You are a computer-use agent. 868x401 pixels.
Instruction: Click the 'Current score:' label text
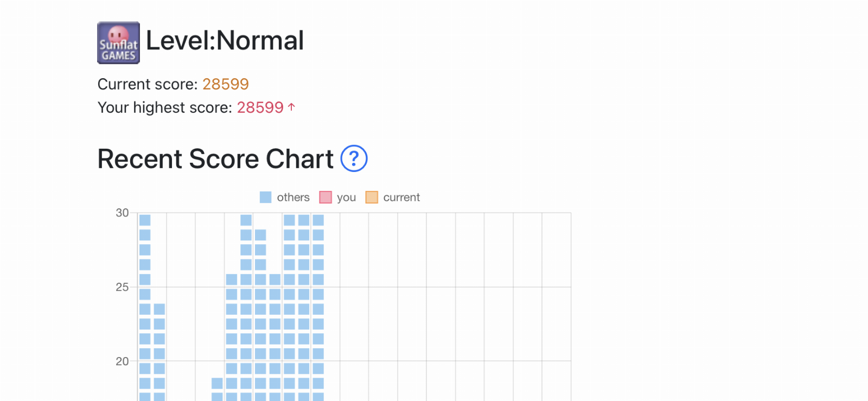pyautogui.click(x=148, y=84)
